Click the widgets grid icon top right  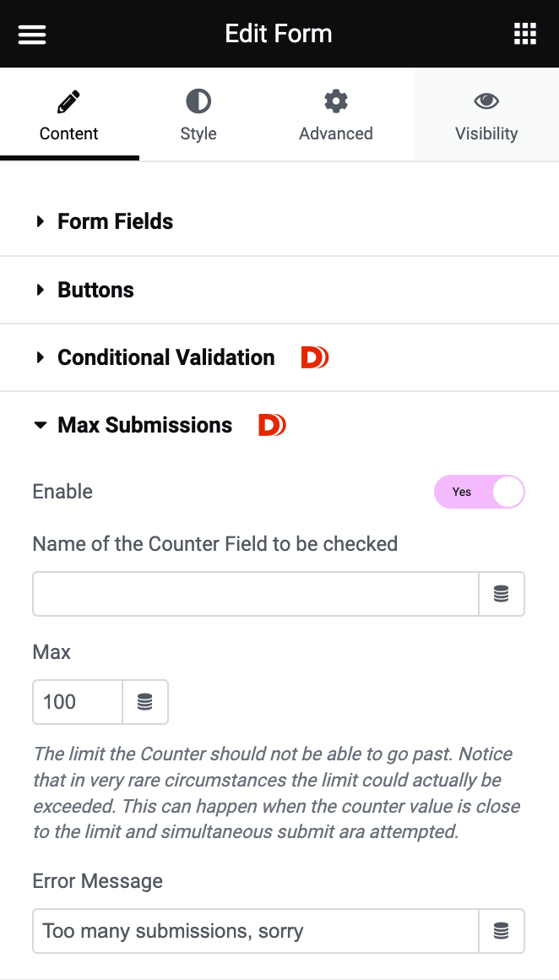tap(525, 34)
